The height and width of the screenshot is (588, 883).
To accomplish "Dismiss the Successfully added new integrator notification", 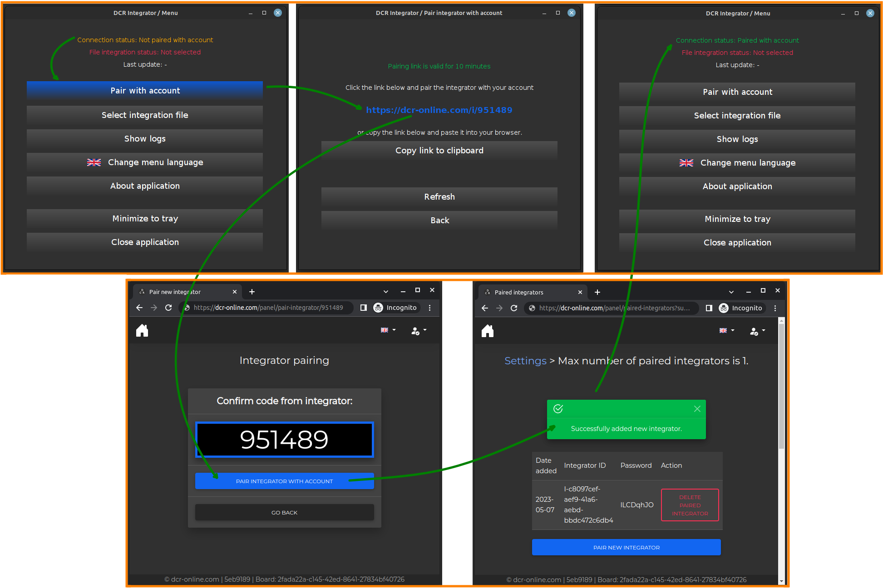I will pos(697,409).
